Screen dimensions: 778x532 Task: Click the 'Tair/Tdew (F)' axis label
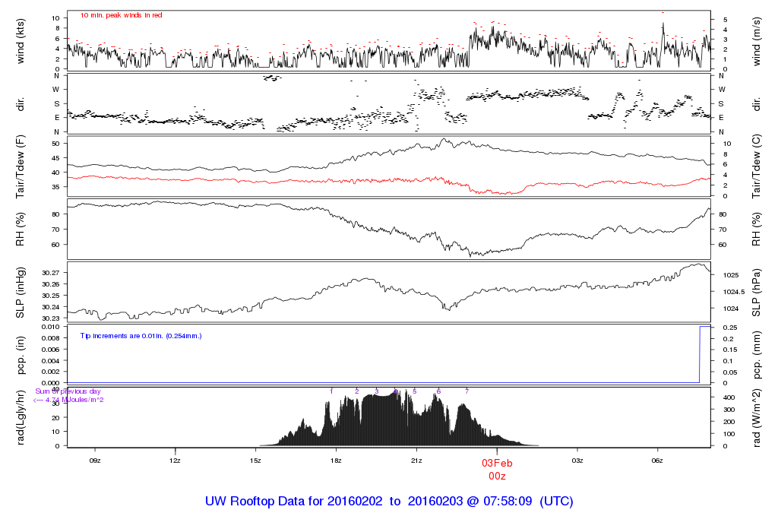pyautogui.click(x=21, y=166)
